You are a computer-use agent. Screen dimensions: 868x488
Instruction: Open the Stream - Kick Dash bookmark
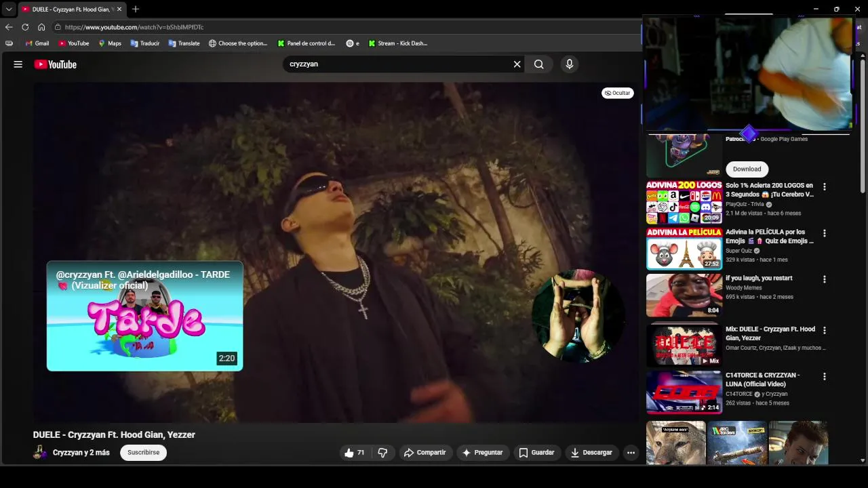coord(398,43)
